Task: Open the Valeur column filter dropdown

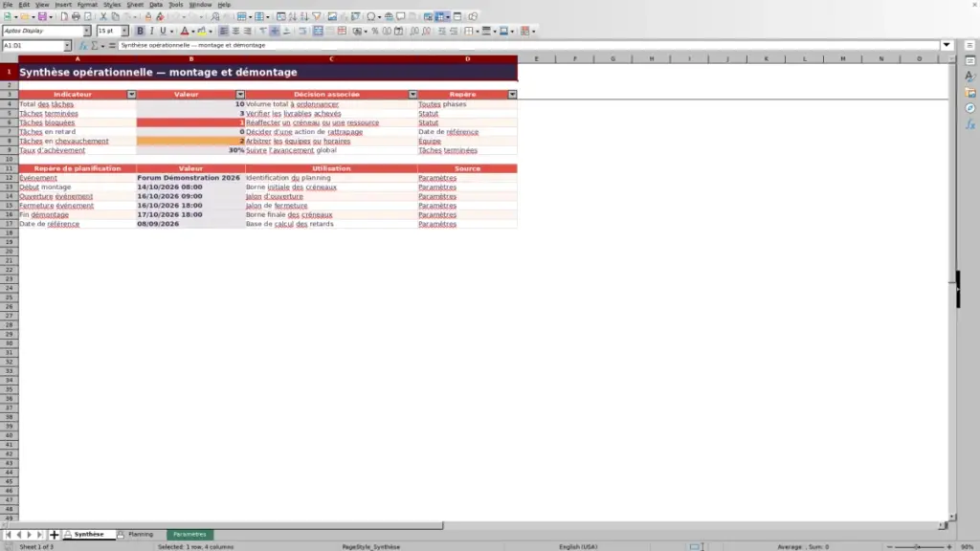Action: (240, 95)
